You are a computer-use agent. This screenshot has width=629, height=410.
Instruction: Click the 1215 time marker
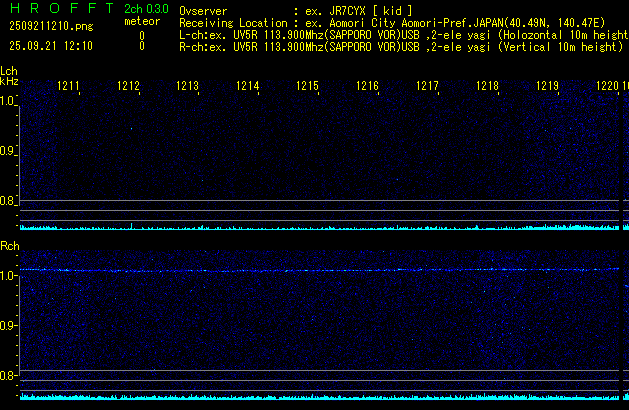307,87
